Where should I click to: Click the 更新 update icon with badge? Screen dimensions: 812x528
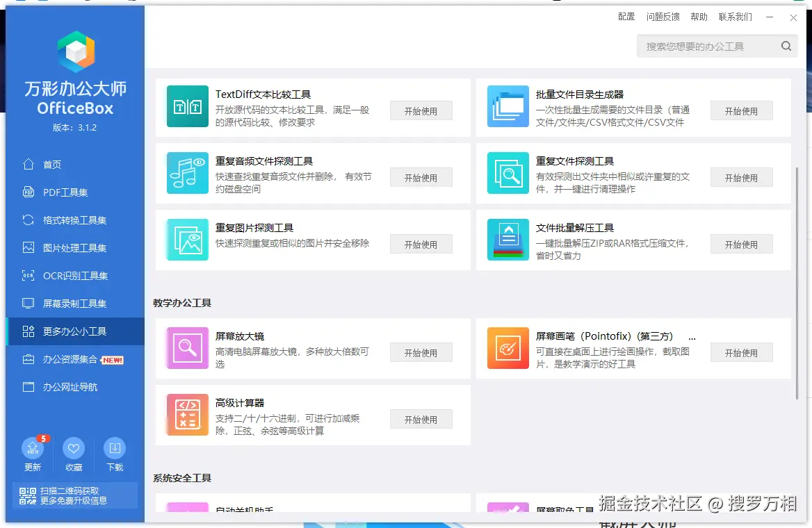coord(33,448)
